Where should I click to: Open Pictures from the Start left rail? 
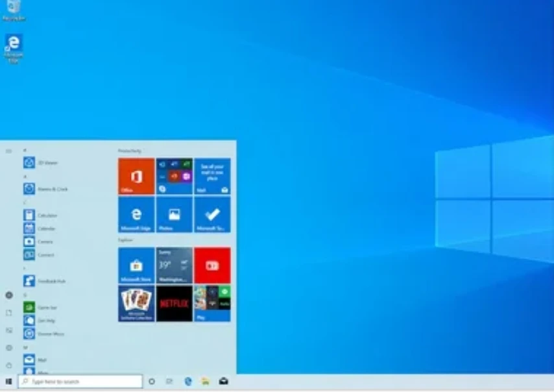[x=9, y=330]
